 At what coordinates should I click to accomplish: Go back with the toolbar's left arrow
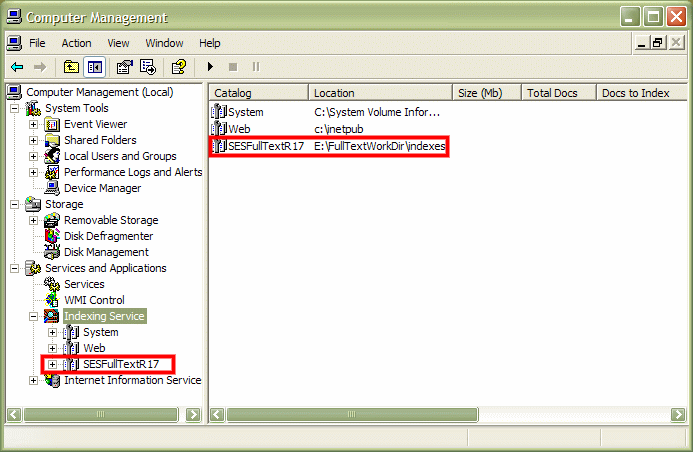[x=17, y=67]
